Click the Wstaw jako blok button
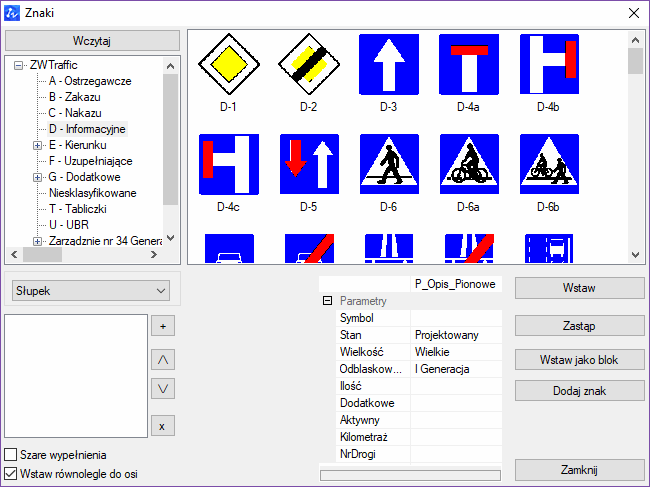 pos(580,360)
